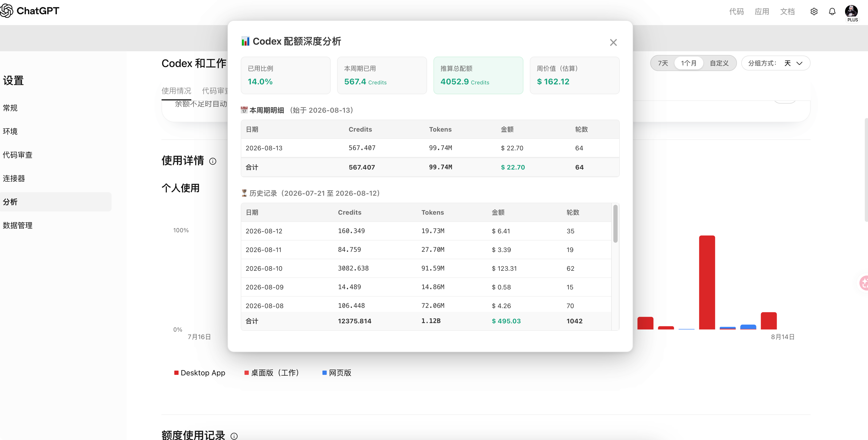Close the Codex 配额深度分析 dialog
868x440 pixels.
(x=613, y=42)
